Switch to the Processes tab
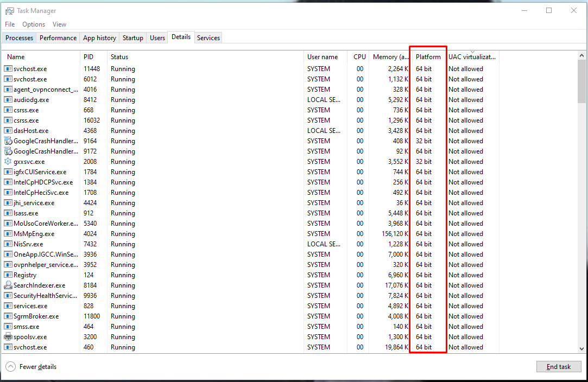 click(19, 38)
